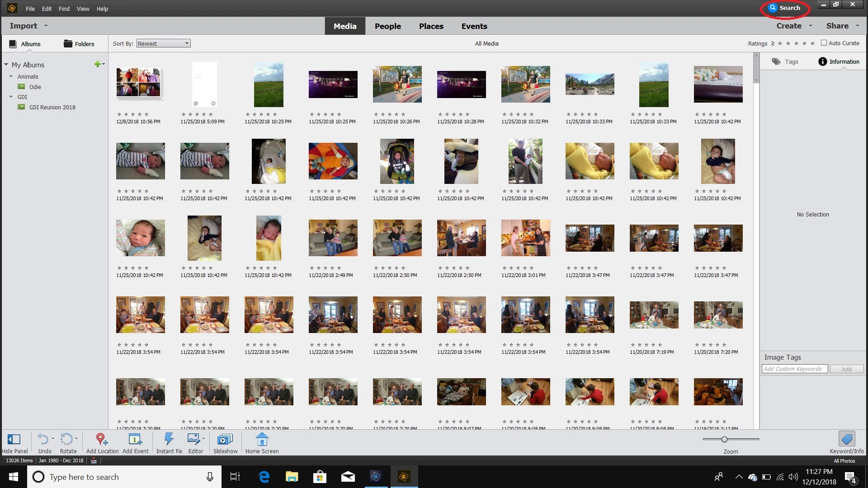Switch to the People tab

pyautogui.click(x=387, y=26)
